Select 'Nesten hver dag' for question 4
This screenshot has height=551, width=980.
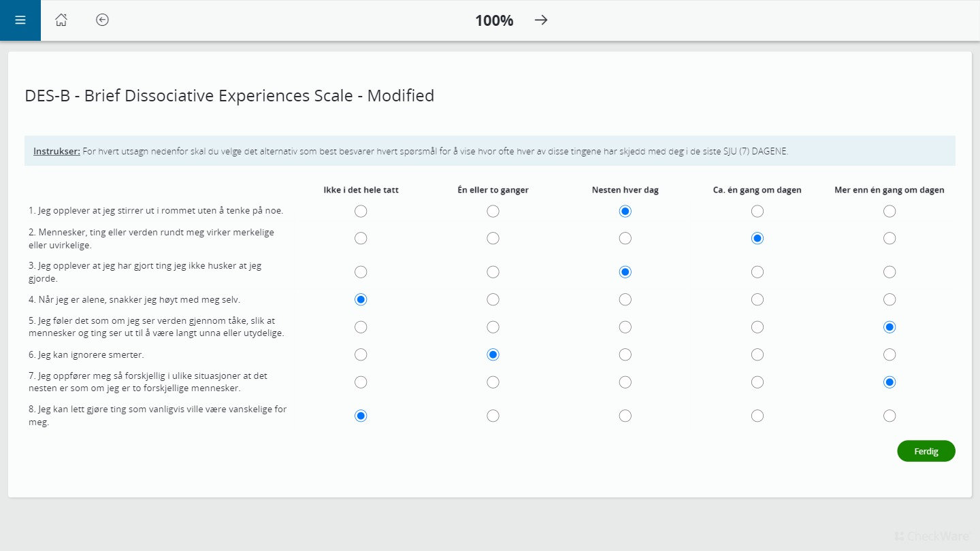point(625,299)
